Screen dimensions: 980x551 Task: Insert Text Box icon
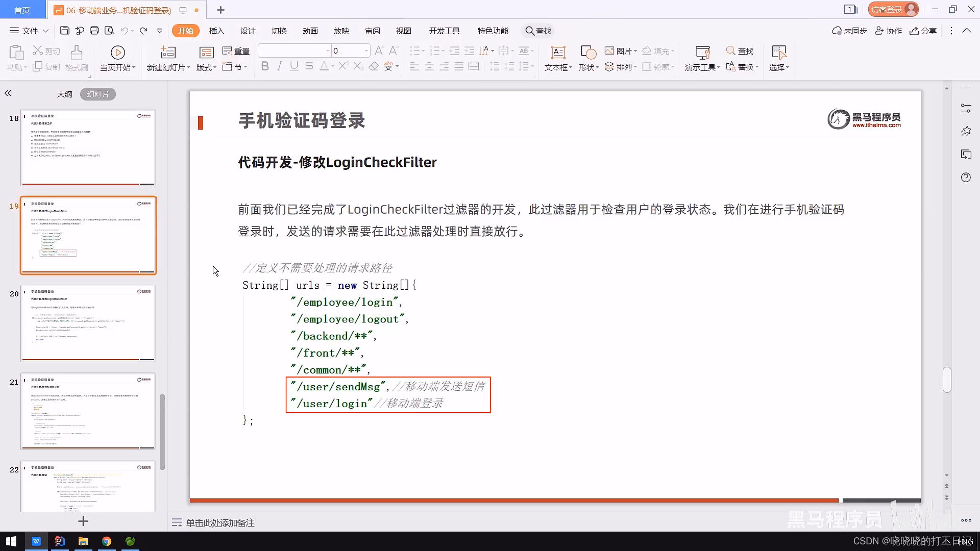558,53
